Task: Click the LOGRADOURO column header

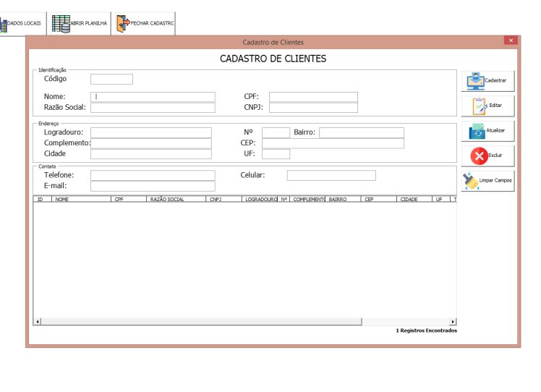Action: point(260,199)
